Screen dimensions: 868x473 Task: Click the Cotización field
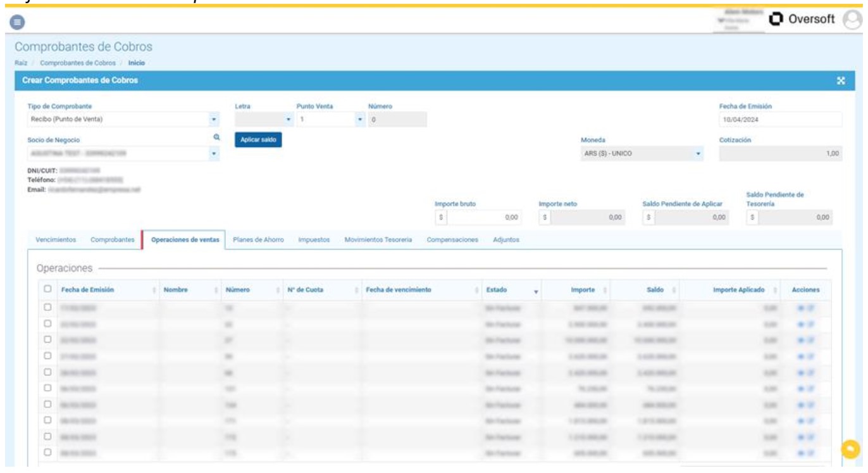pyautogui.click(x=781, y=153)
